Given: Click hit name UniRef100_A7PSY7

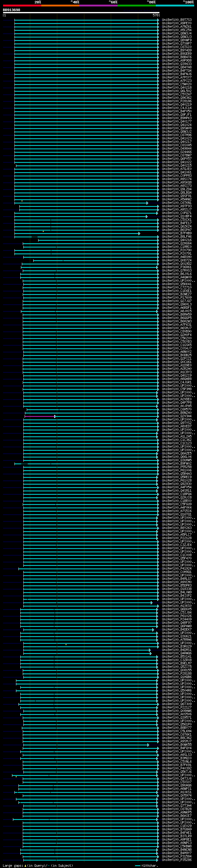Looking at the screenshot, I should pos(177,77).
